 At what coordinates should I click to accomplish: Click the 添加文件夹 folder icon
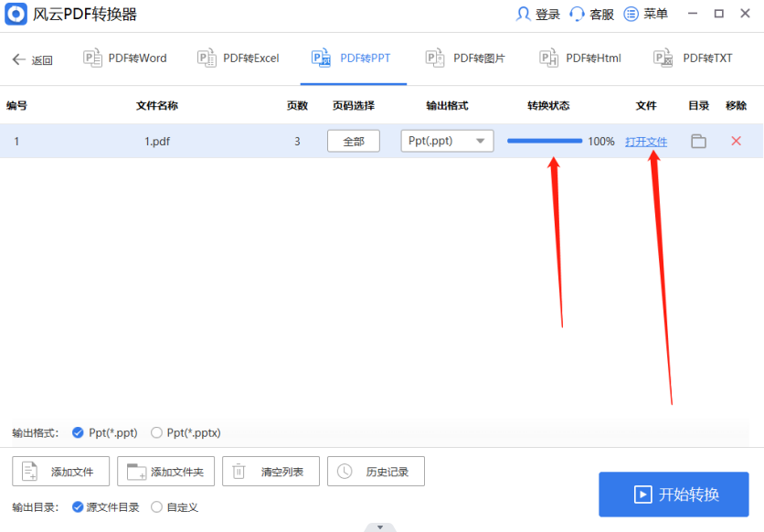coord(136,472)
